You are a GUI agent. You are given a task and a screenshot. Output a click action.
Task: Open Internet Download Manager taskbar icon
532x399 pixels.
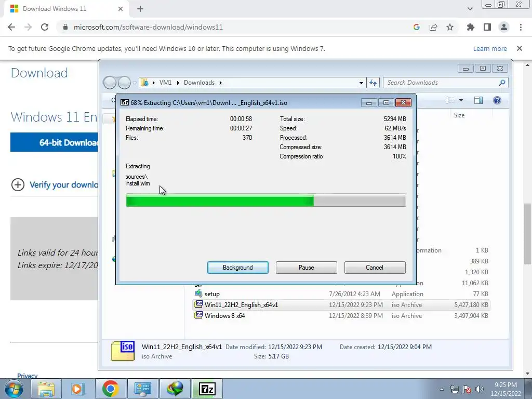click(175, 389)
